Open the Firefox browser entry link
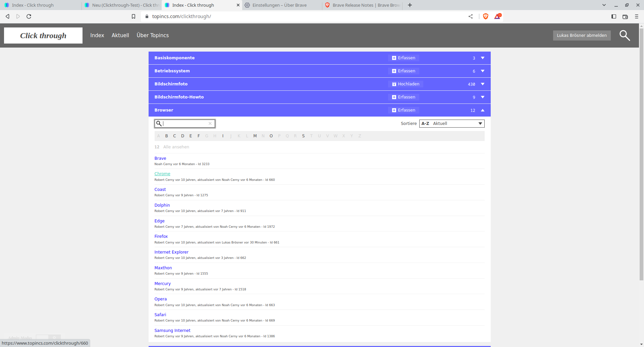 [x=161, y=236]
